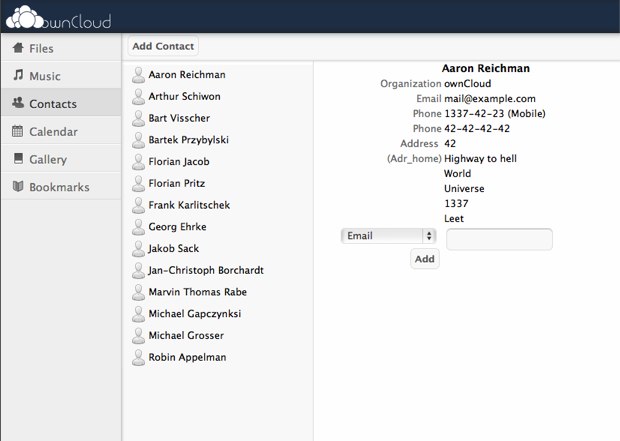Click avatar icon beside Florian Pritz
This screenshot has height=441, width=620.
[x=138, y=184]
